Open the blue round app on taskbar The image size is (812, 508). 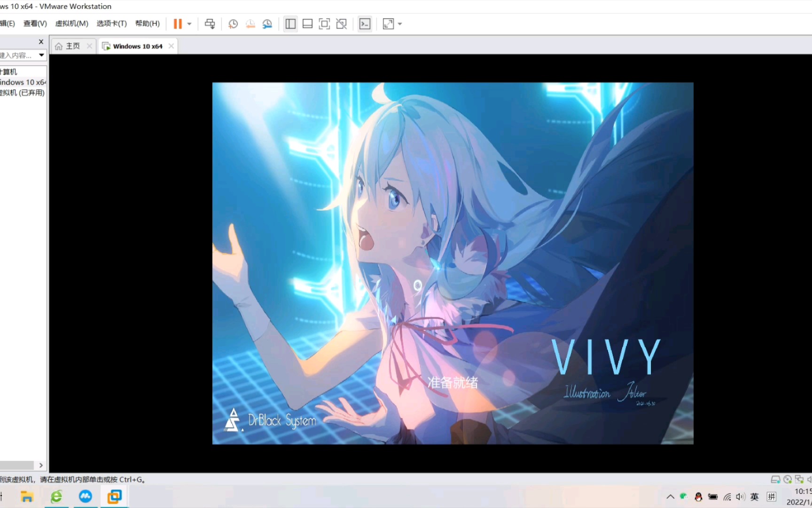click(x=86, y=497)
